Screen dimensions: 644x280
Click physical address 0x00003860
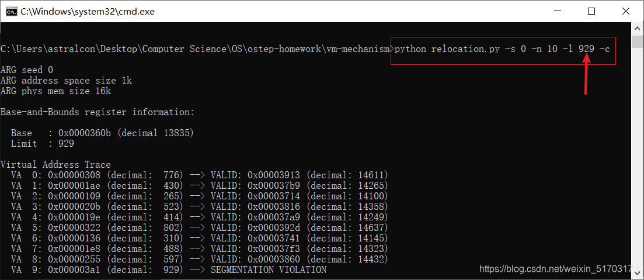coord(274,260)
